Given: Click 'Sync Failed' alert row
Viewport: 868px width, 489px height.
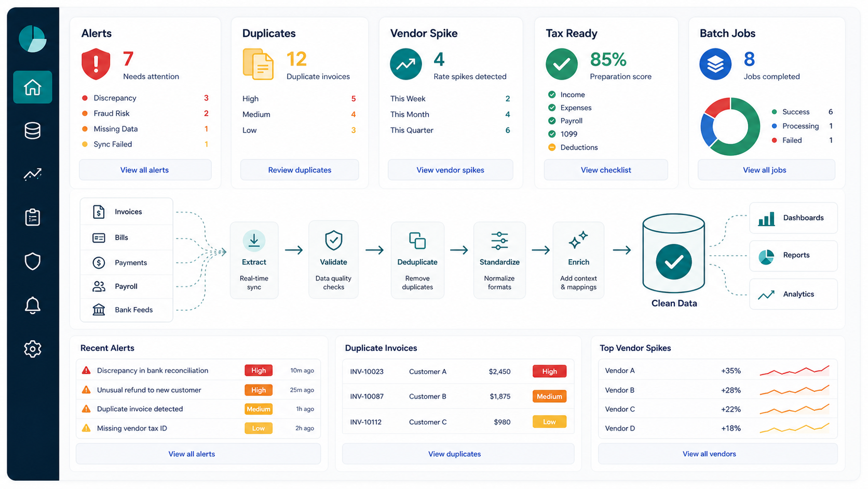Looking at the screenshot, I should click(145, 144).
